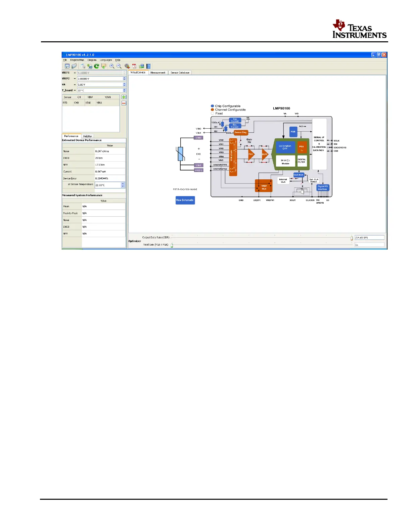The height and width of the screenshot is (532, 411).
Task: Click the purple VREF2 connection label
Action: 198,170
